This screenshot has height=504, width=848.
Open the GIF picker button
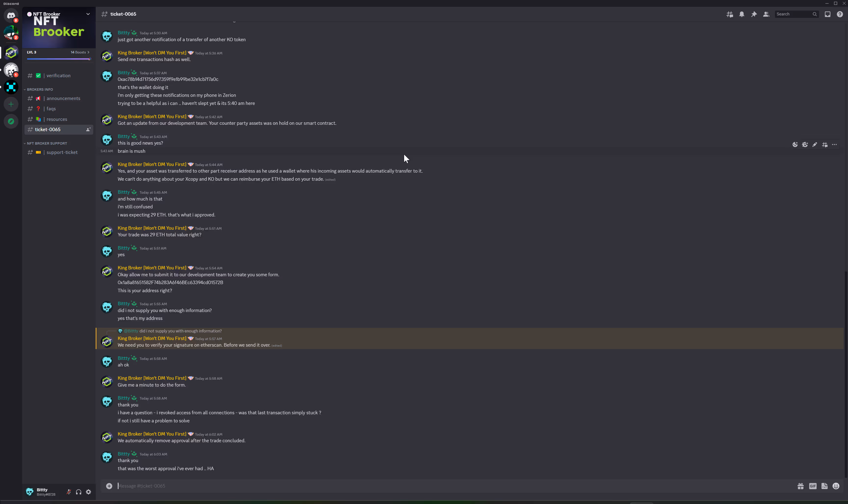[x=813, y=486]
